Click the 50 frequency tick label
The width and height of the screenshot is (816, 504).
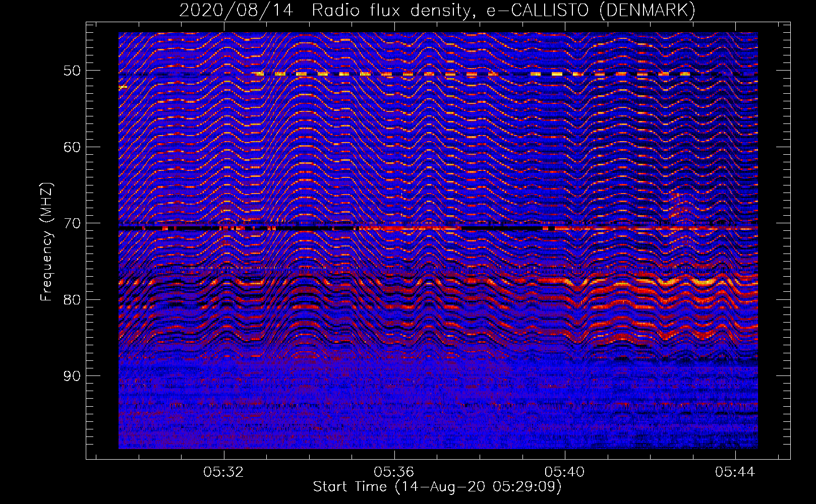tap(72, 71)
